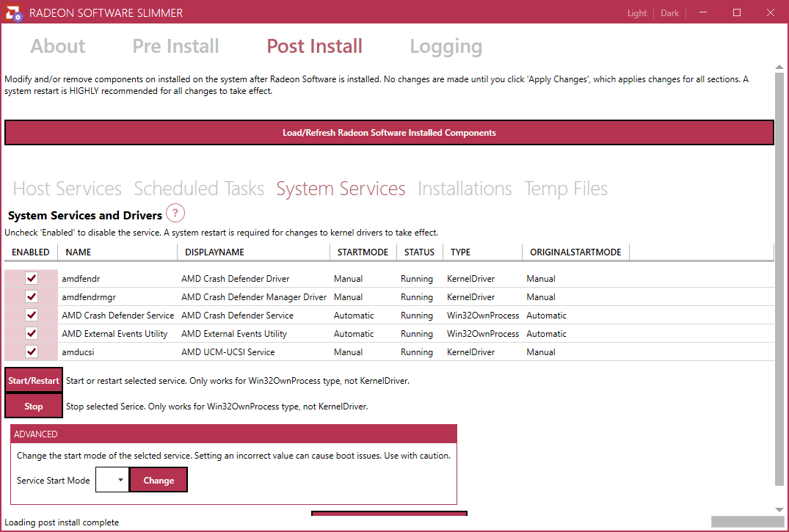Click the ADVANCED section header

[234, 434]
